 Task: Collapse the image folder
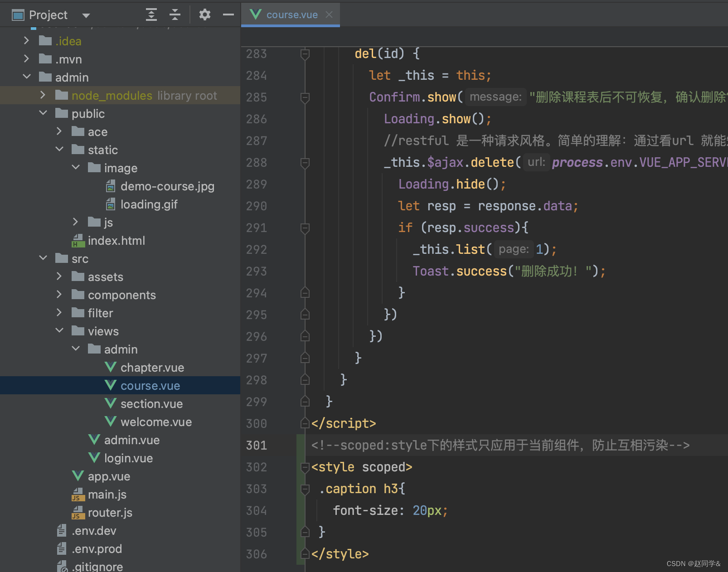click(76, 167)
